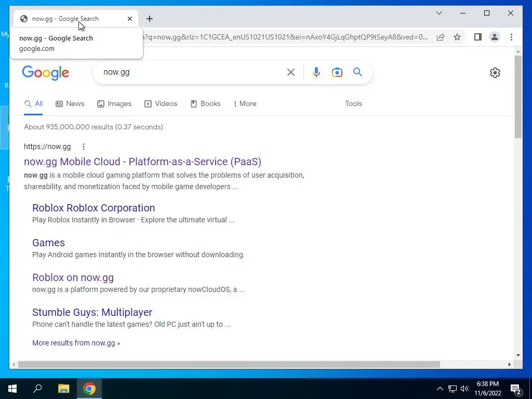Open Stumble Guys: Multiplayer link
This screenshot has width=532, height=399.
(92, 312)
